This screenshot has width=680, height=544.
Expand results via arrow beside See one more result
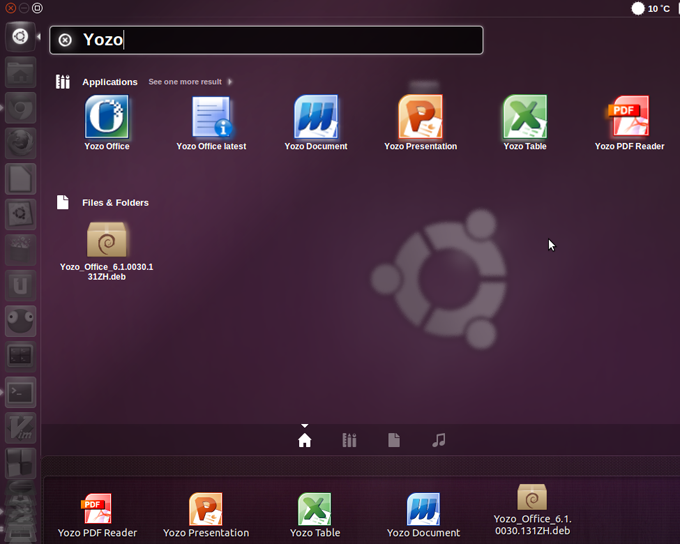click(230, 82)
